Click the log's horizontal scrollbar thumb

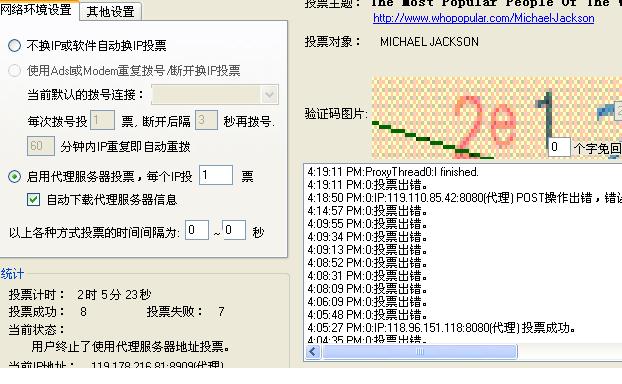(x=420, y=351)
